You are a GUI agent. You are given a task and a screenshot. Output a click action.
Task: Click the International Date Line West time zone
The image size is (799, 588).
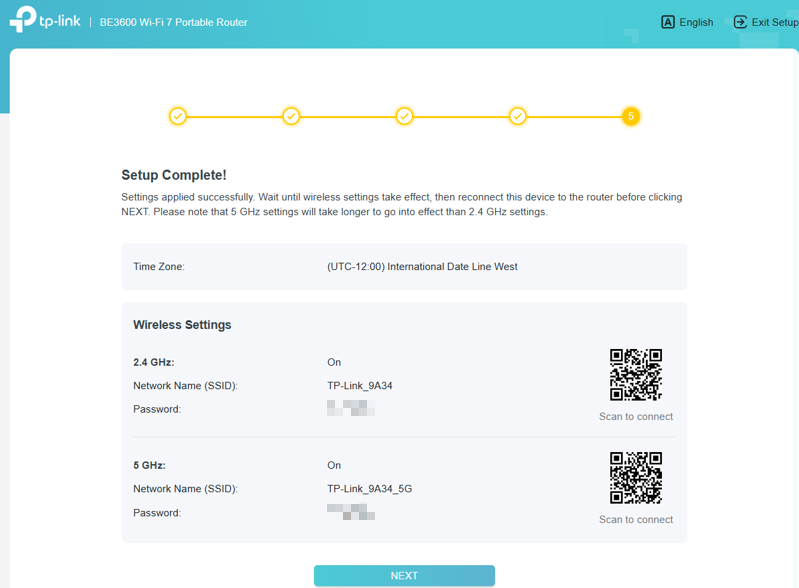[x=422, y=267]
